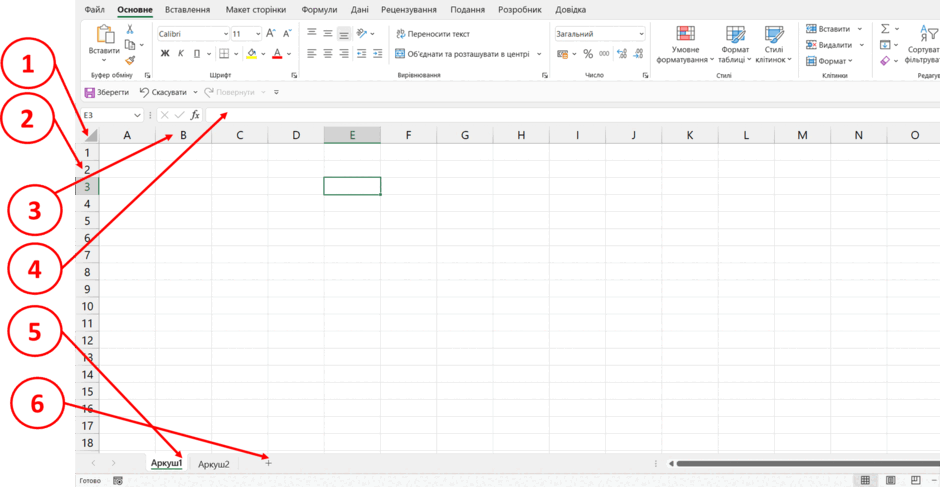Click the increase indent icon
Viewport: 940px width, 487px height.
(x=377, y=54)
